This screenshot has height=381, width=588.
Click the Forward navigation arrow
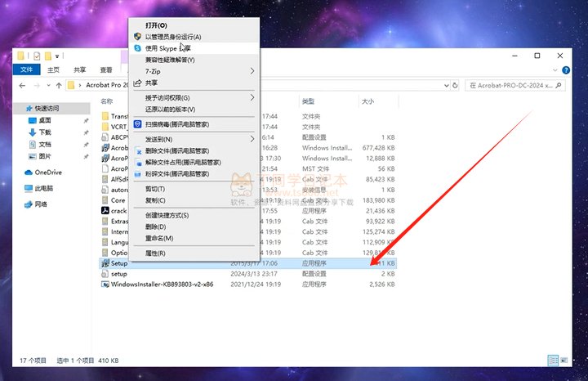click(37, 86)
